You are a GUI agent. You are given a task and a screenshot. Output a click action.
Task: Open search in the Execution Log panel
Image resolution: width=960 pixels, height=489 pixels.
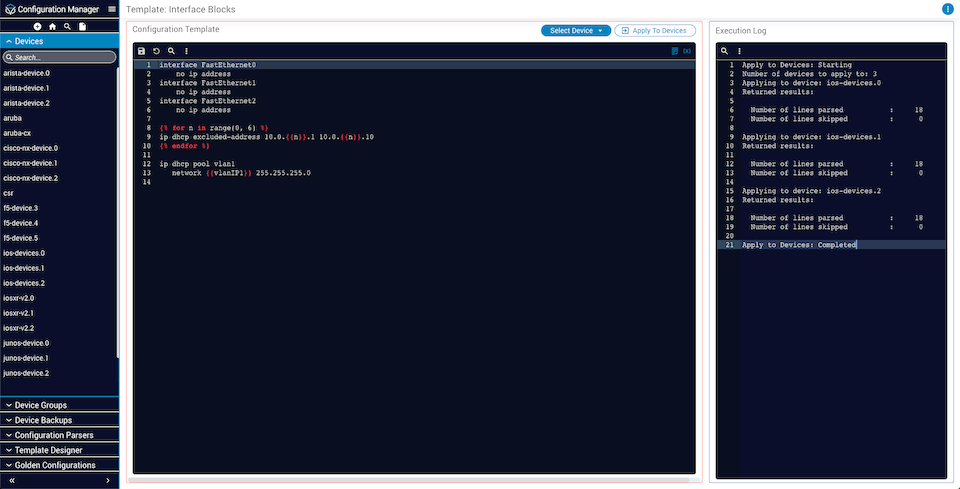[725, 50]
